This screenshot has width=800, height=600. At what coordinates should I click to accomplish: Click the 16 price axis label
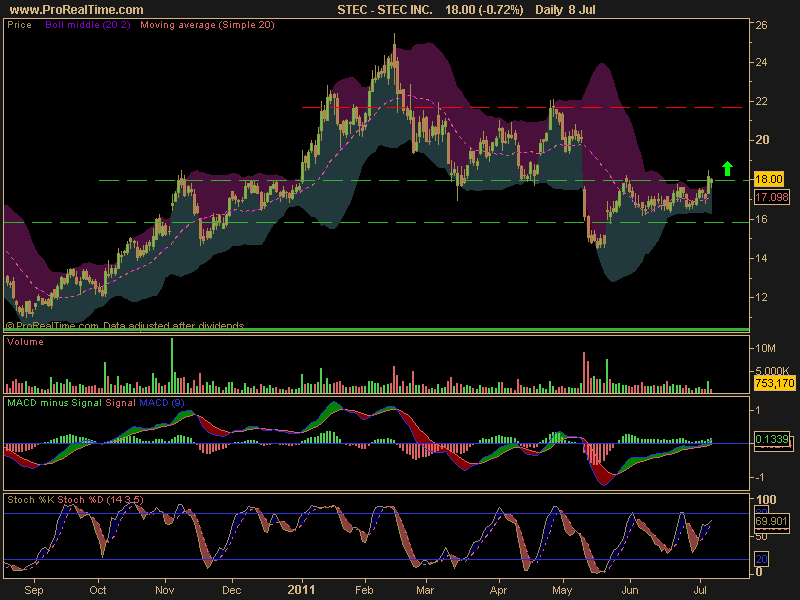pyautogui.click(x=761, y=219)
